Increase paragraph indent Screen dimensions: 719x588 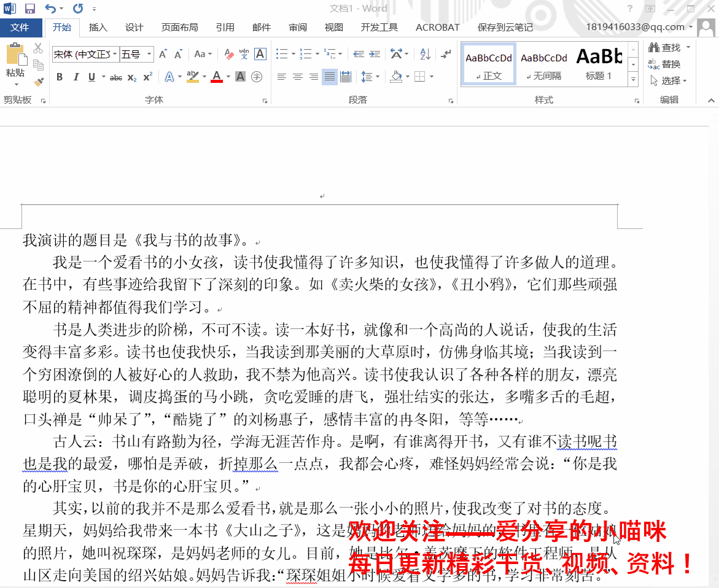[x=375, y=54]
